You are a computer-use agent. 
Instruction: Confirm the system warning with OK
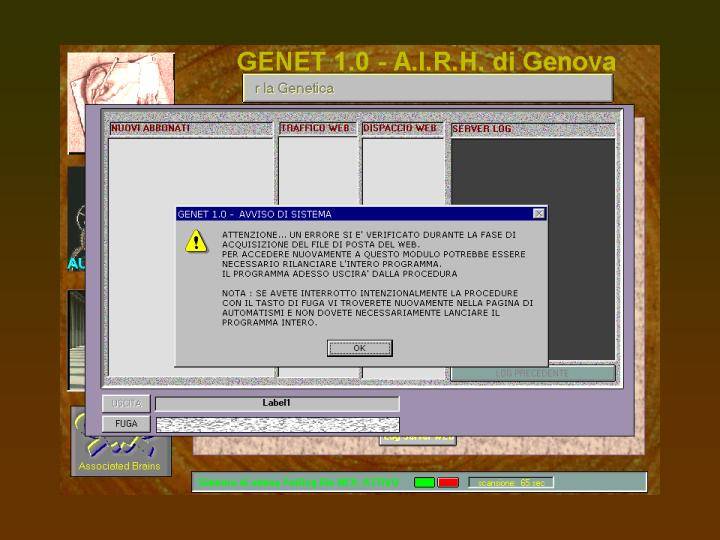click(360, 348)
